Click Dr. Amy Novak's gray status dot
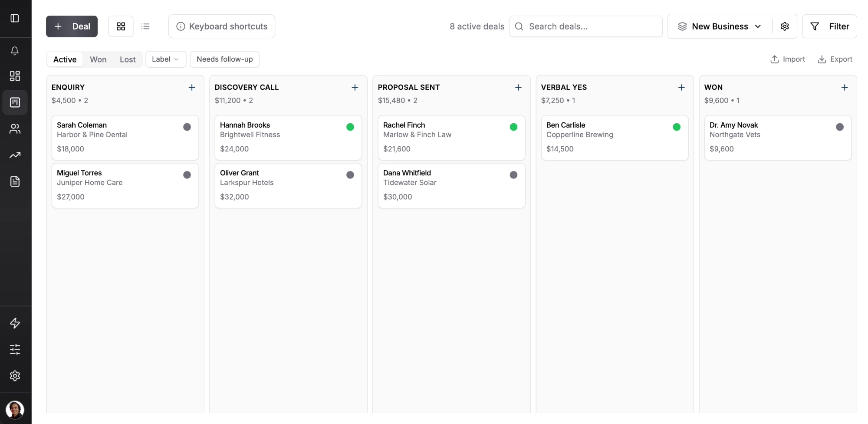The image size is (868, 424). pos(840,127)
